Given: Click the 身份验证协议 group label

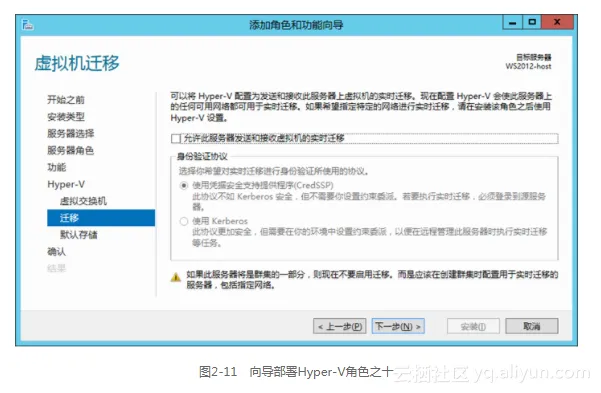Looking at the screenshot, I should pos(202,156).
